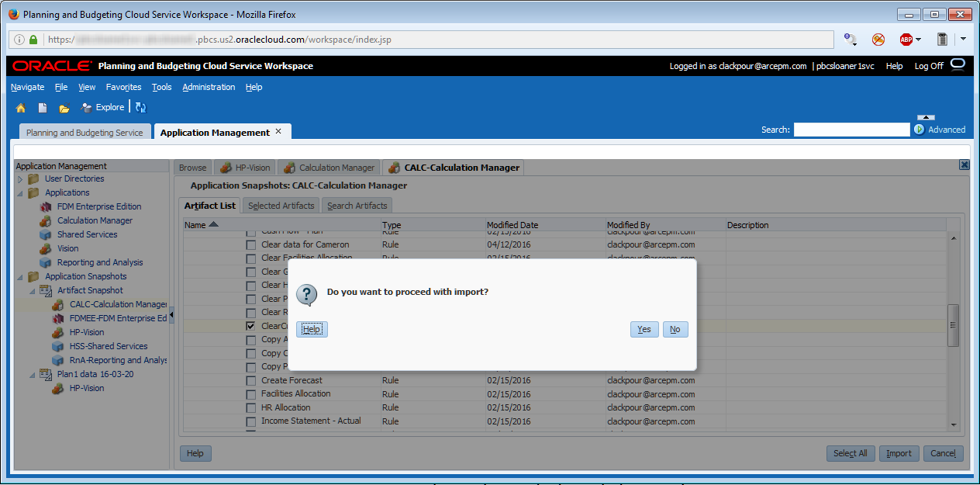
Task: Collapse the Applications tree node
Action: coord(20,192)
